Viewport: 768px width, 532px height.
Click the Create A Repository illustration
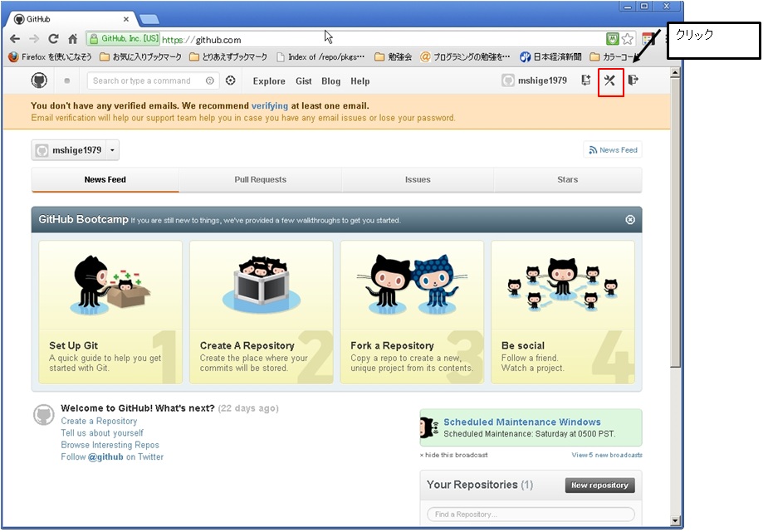click(261, 285)
